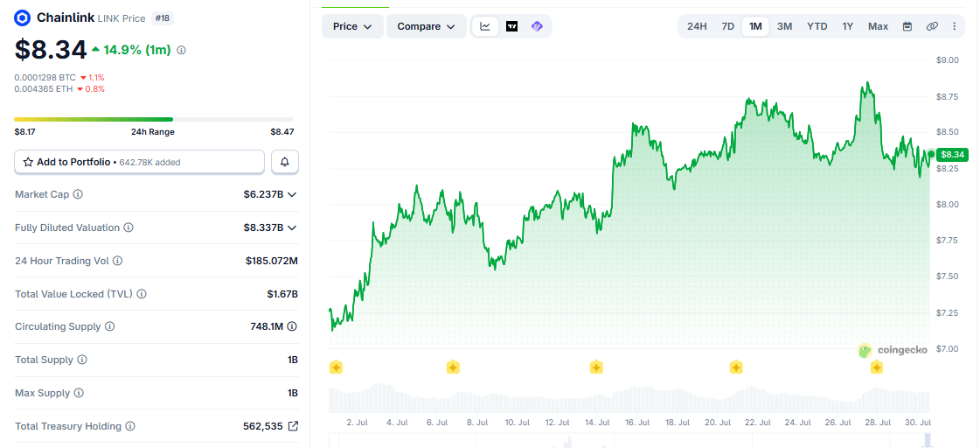Click news marker below 2. Jul
The image size is (980, 448).
tap(337, 367)
